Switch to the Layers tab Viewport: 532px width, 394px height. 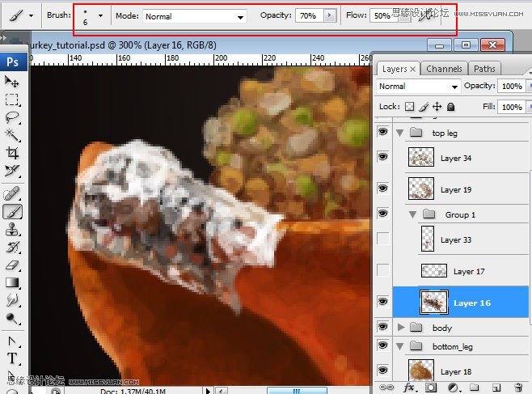[399, 69]
